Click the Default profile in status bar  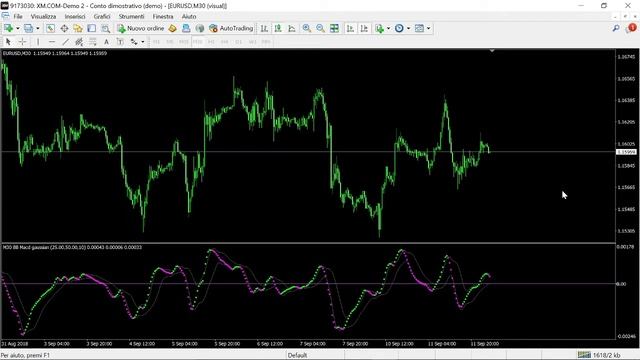298,355
